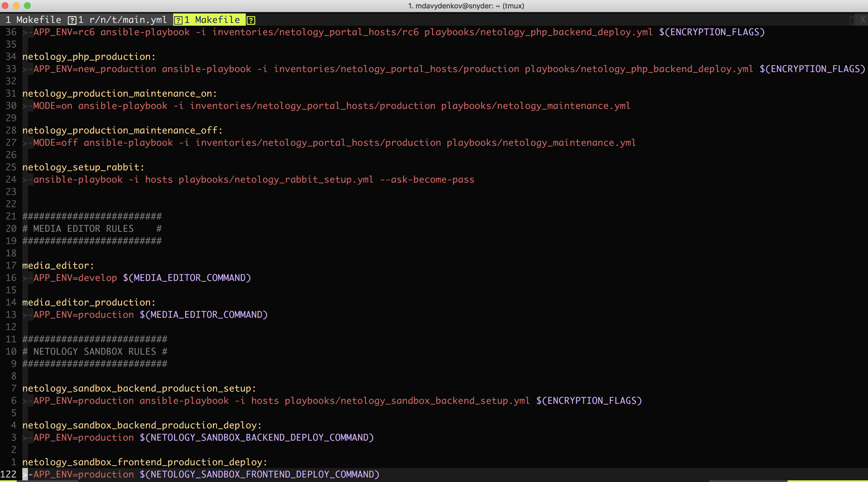Click the tab marker before APP_ENV=develop
The image size is (868, 482).
pyautogui.click(x=27, y=278)
